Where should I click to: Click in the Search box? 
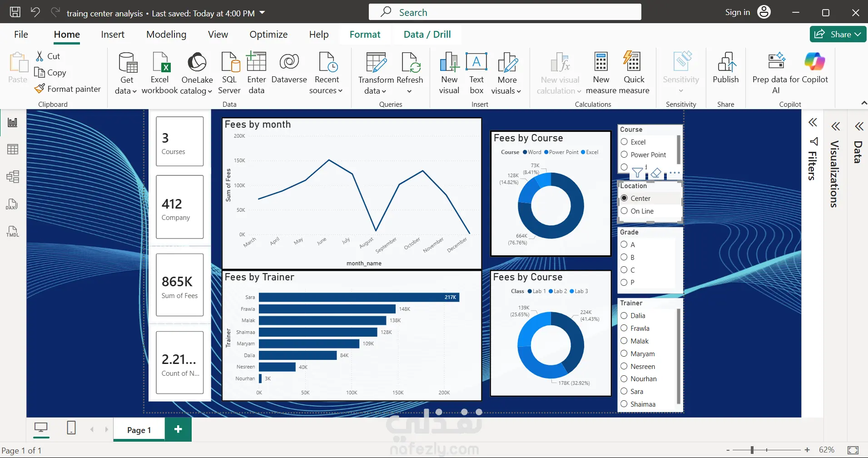click(x=505, y=12)
